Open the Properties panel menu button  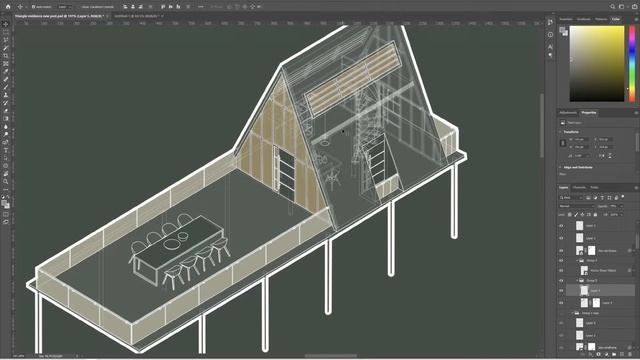(636, 113)
